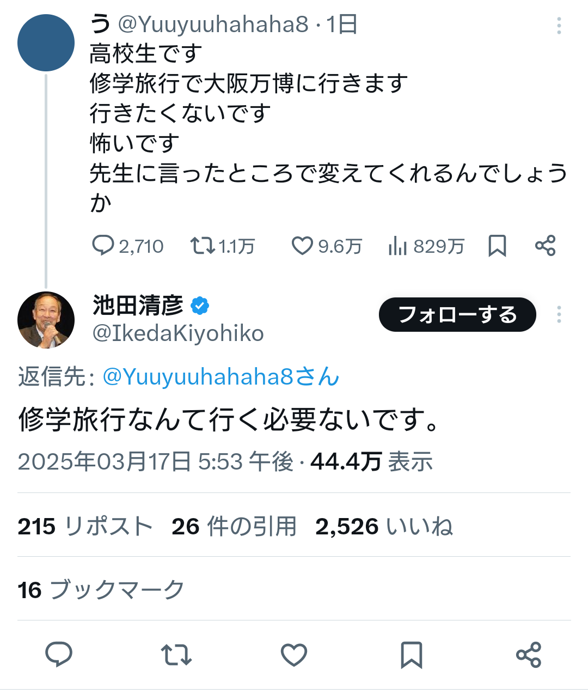The width and height of the screenshot is (588, 700).
Task: Bookmark the original high school student tweet
Action: pyautogui.click(x=497, y=246)
